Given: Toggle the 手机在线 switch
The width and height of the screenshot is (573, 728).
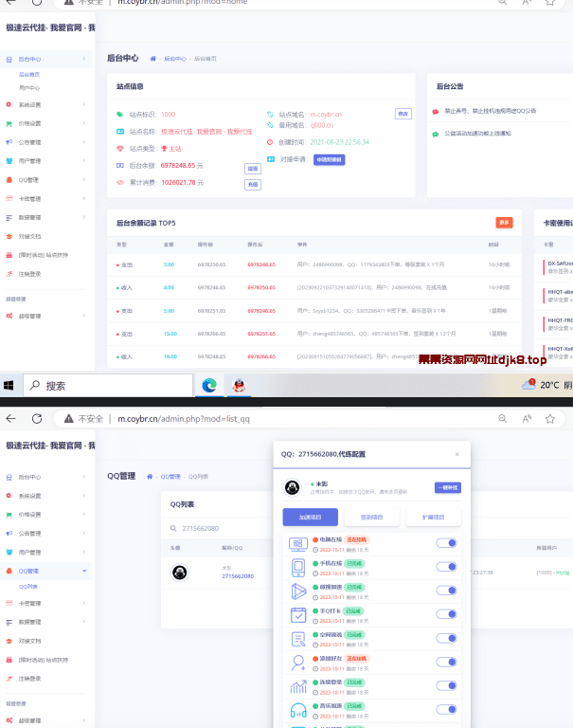Looking at the screenshot, I should 446,567.
